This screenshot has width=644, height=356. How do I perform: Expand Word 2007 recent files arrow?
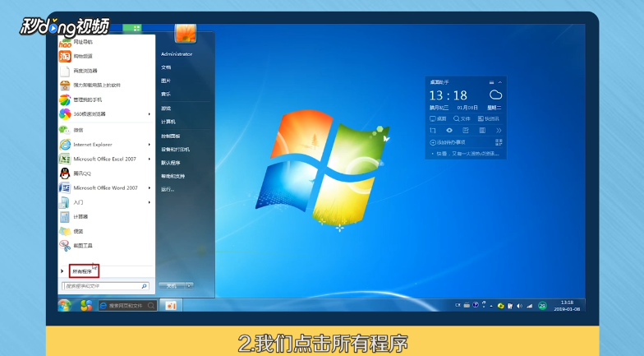pyautogui.click(x=149, y=187)
